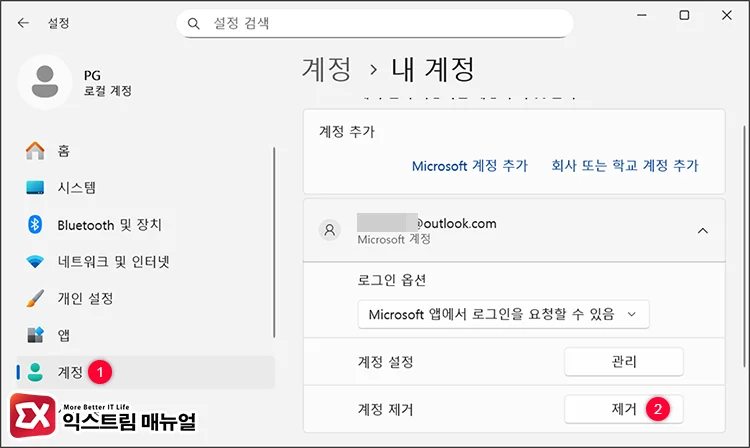Click 회사 또는 학교 계정 추가 link

coord(625,165)
